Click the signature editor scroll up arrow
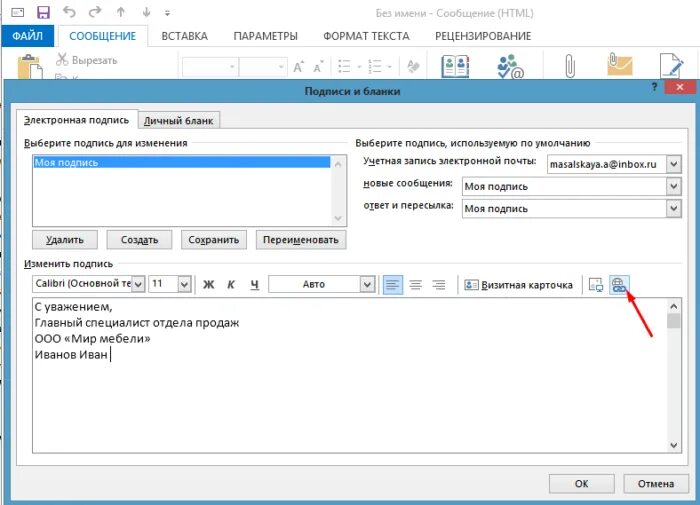The width and height of the screenshot is (700, 505). pyautogui.click(x=674, y=306)
